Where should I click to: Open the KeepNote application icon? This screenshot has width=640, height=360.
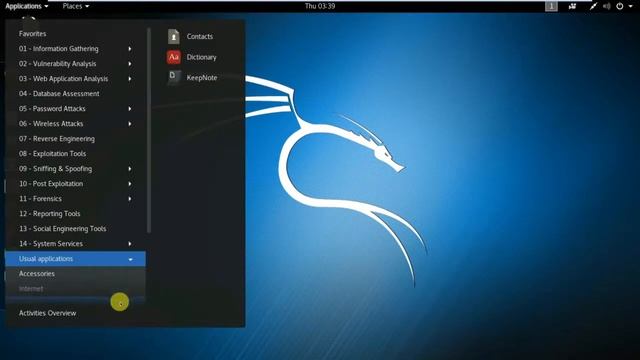(x=173, y=78)
